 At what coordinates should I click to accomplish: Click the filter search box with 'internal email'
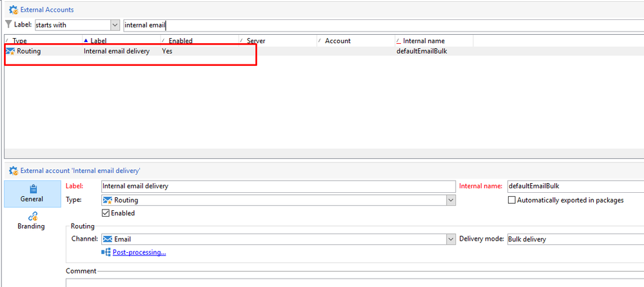(380, 25)
